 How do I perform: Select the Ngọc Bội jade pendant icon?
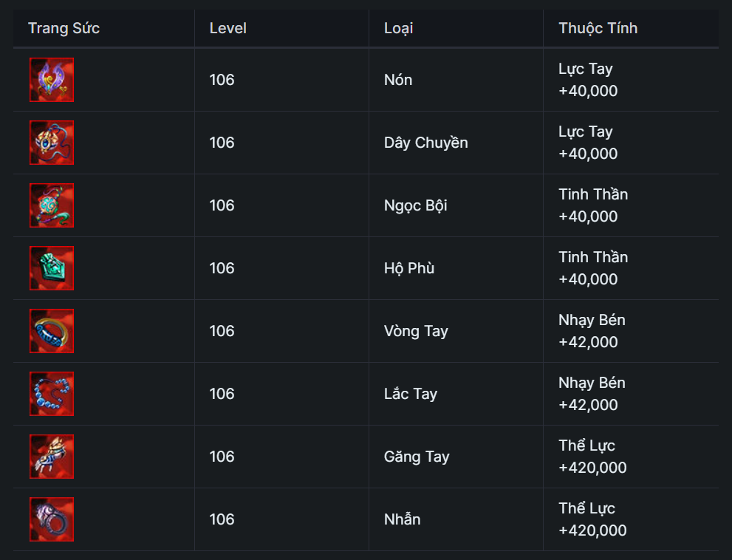click(x=52, y=205)
